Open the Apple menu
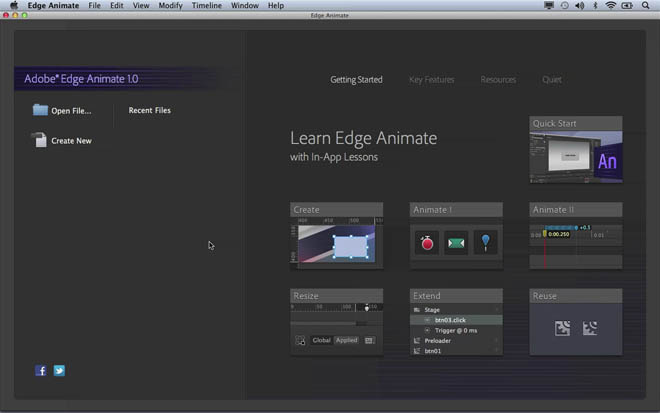The width and height of the screenshot is (660, 413). click(14, 5)
